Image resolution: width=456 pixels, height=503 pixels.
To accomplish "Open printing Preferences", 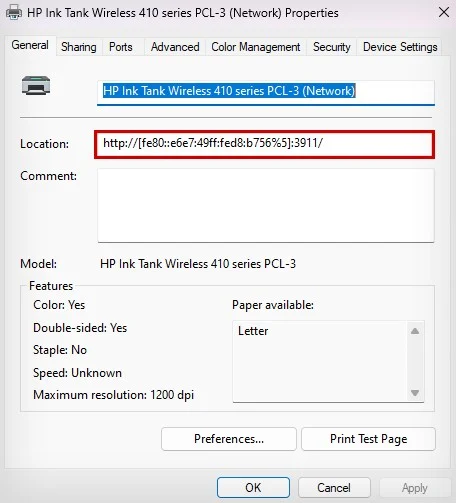I will [229, 439].
